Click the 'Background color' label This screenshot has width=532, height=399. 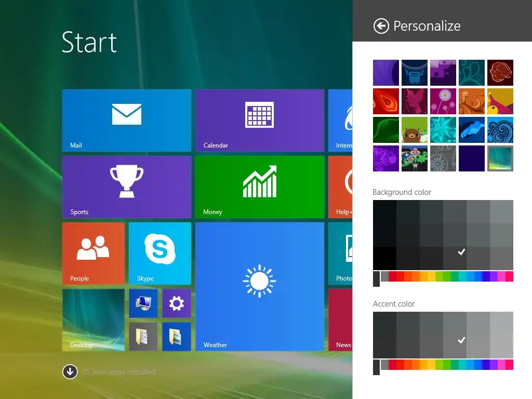[402, 192]
